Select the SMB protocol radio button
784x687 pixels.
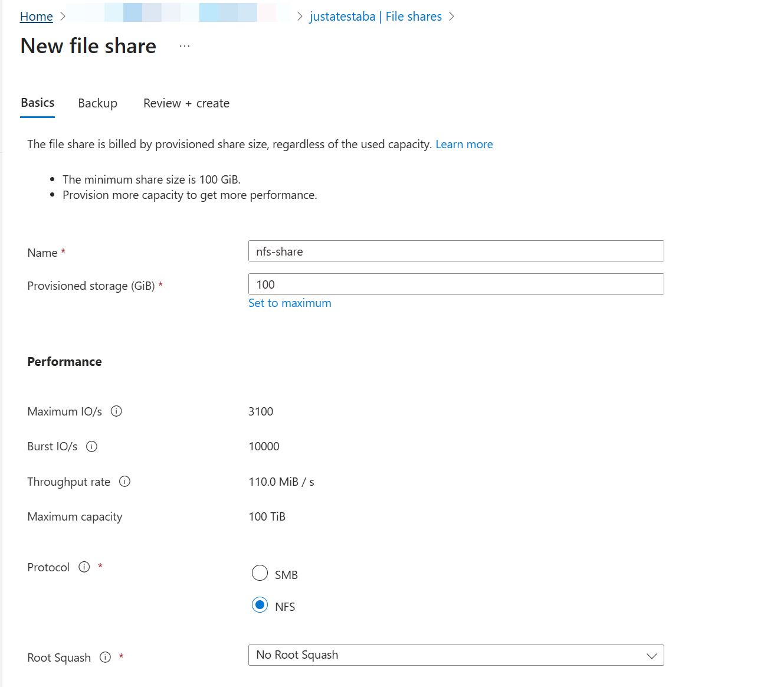[260, 573]
